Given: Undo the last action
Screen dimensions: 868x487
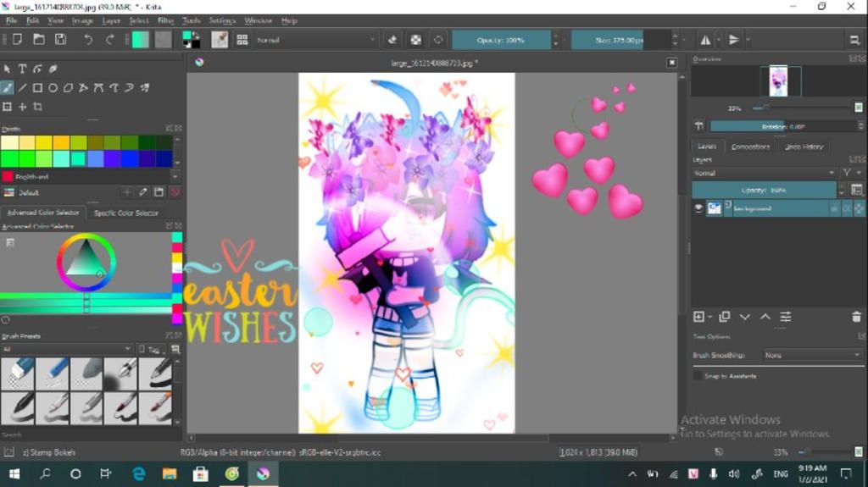Looking at the screenshot, I should click(88, 39).
